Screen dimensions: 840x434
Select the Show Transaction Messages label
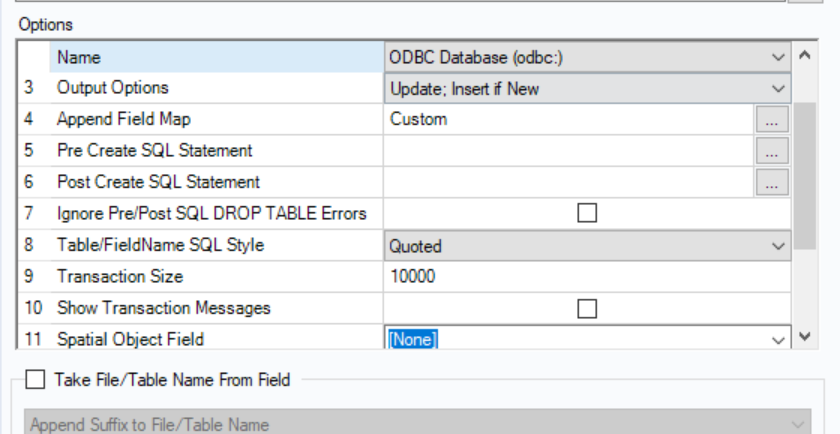click(x=163, y=308)
